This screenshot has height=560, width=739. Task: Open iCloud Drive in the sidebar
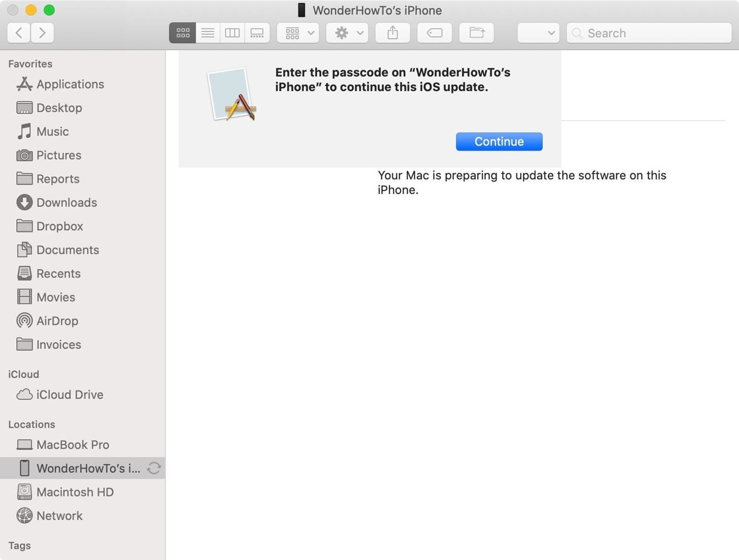(70, 395)
